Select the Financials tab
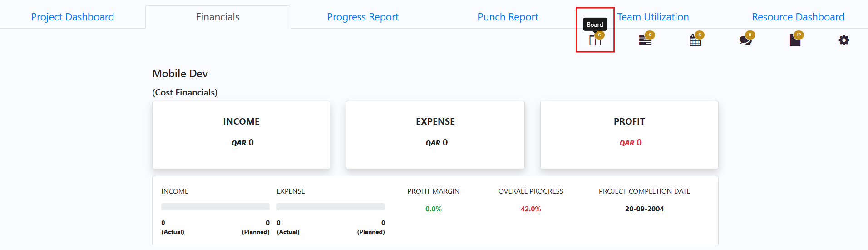 217,17
